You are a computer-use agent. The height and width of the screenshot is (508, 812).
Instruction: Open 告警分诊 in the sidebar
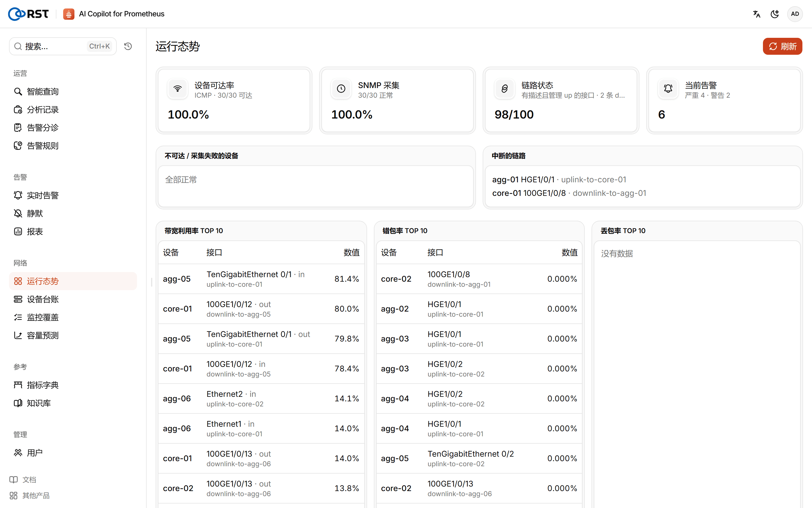point(73,128)
